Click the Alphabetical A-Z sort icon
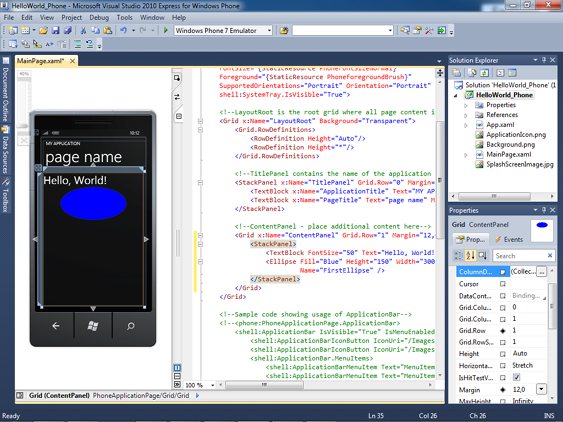The width and height of the screenshot is (563, 422). 470,256
